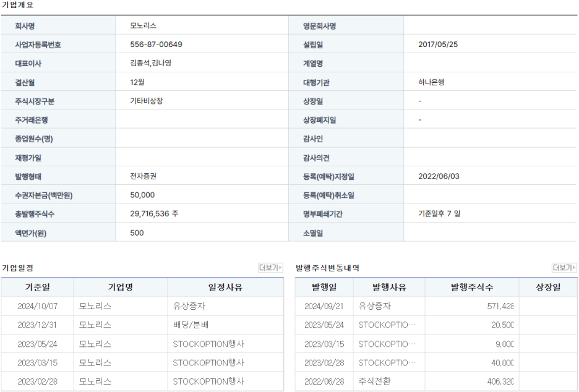Click the issued share count 406,320

pyautogui.click(x=500, y=381)
